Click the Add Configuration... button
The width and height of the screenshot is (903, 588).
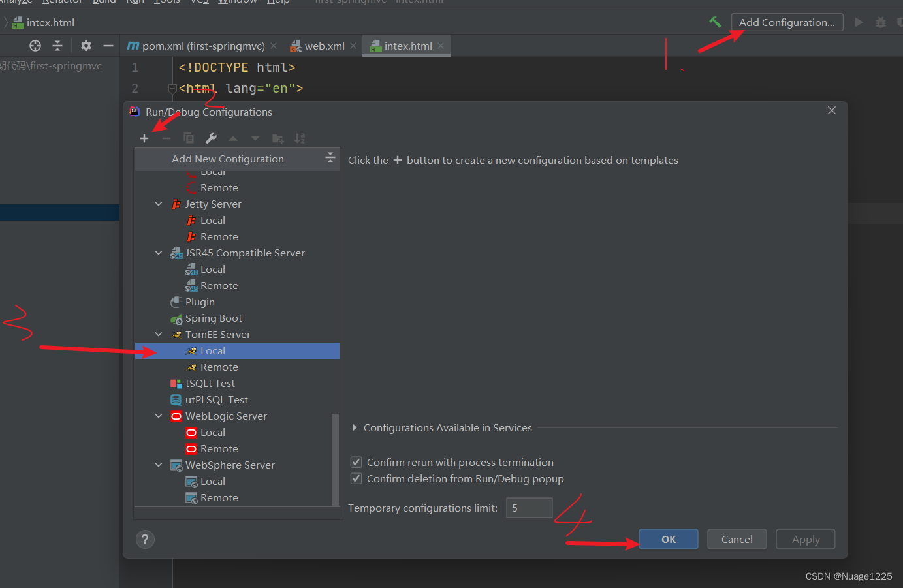click(787, 22)
